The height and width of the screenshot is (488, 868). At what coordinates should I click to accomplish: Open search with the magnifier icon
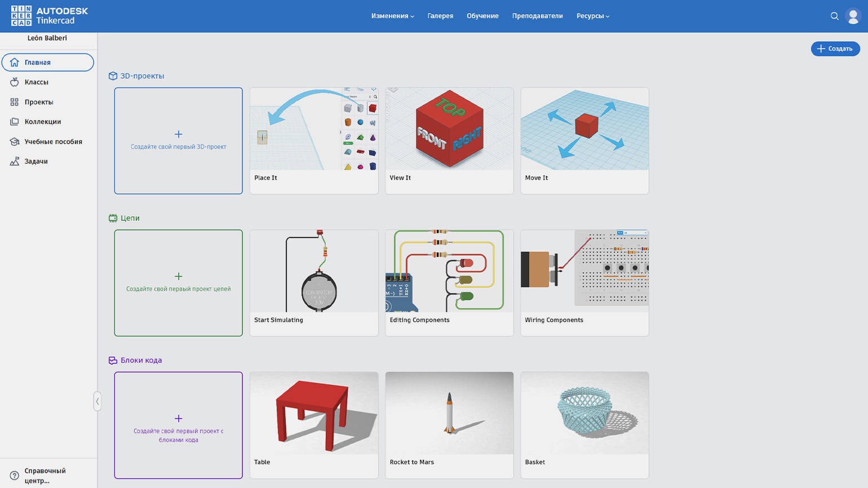[x=835, y=16]
